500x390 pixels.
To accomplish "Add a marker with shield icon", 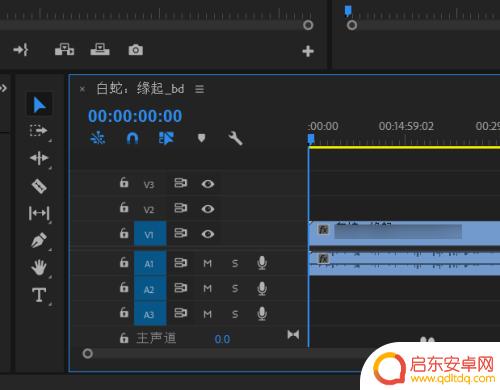I will coord(201,138).
